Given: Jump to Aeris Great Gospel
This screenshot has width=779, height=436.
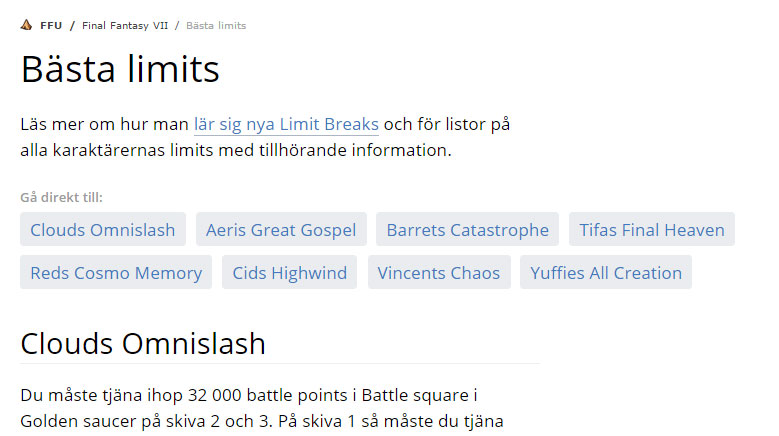Looking at the screenshot, I should tap(281, 230).
